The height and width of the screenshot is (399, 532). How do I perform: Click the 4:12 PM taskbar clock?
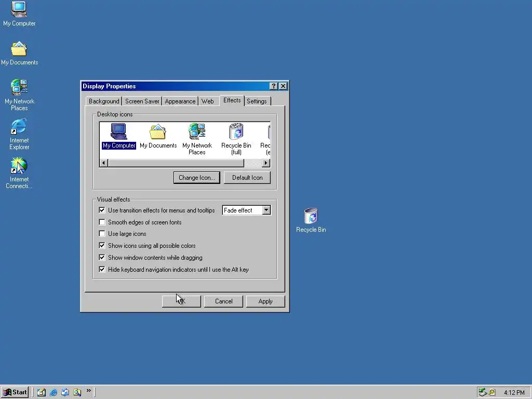(x=514, y=393)
